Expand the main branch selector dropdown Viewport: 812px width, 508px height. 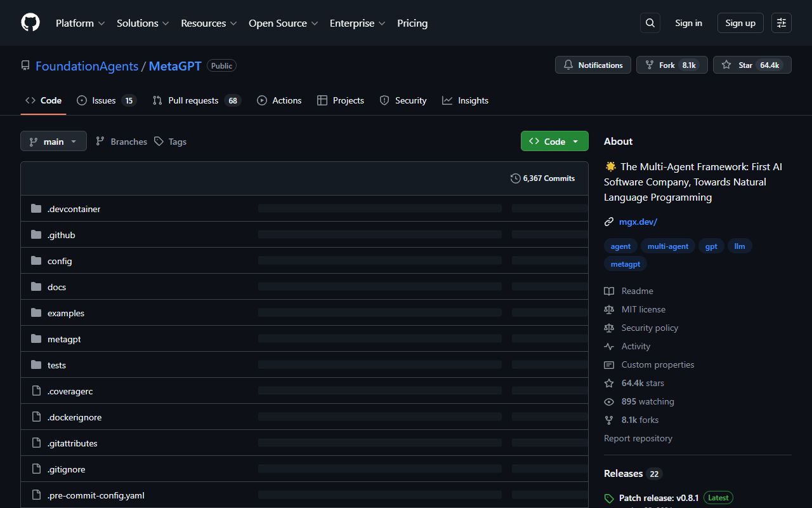pyautogui.click(x=53, y=141)
